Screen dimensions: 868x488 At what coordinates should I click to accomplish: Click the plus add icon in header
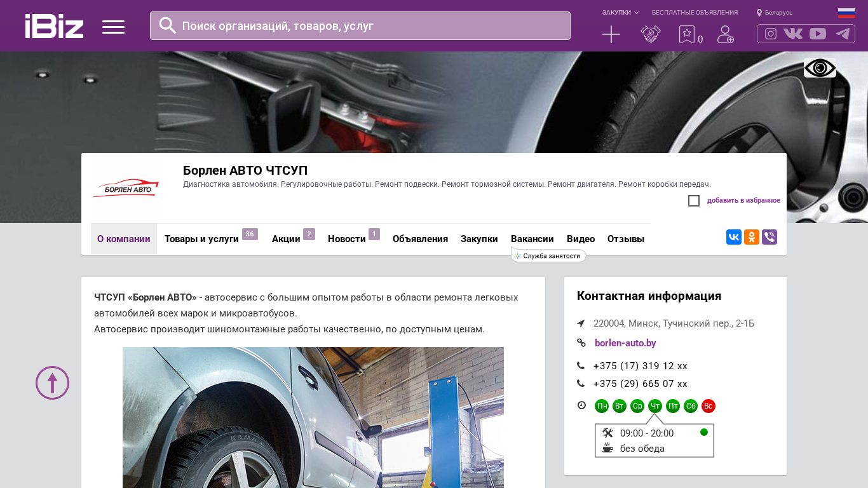coord(611,34)
